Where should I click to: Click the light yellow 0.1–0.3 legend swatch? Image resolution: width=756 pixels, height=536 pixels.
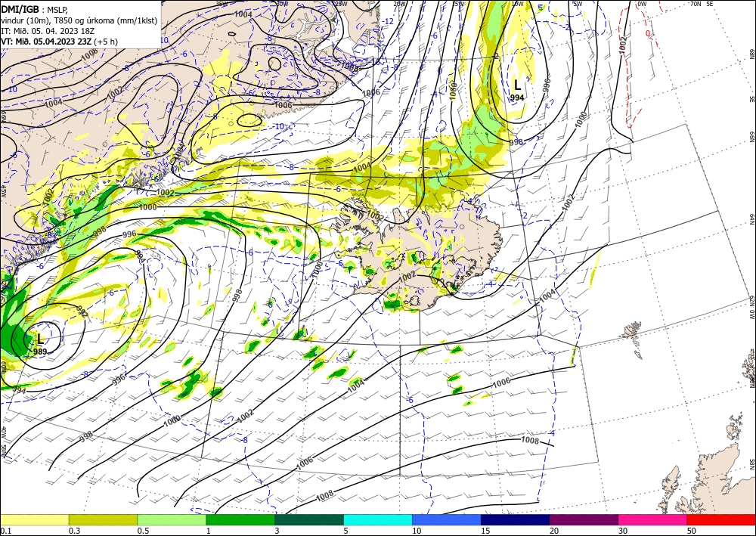point(34,519)
